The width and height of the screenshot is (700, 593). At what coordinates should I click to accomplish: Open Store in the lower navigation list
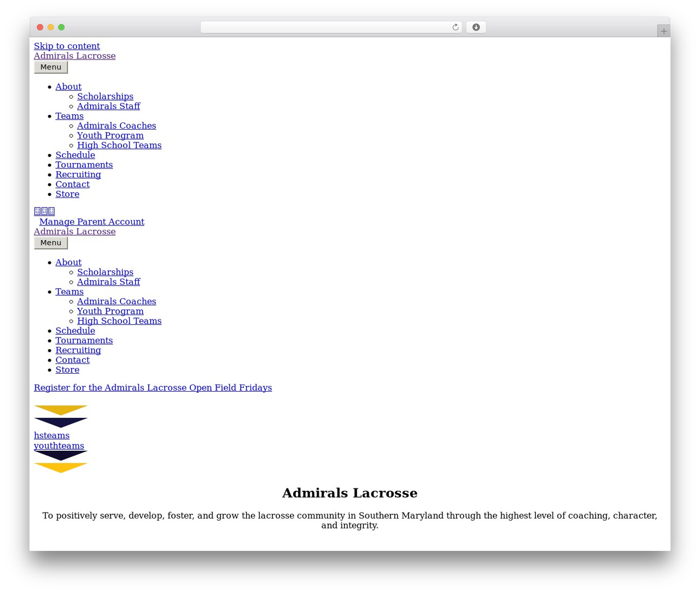click(67, 370)
